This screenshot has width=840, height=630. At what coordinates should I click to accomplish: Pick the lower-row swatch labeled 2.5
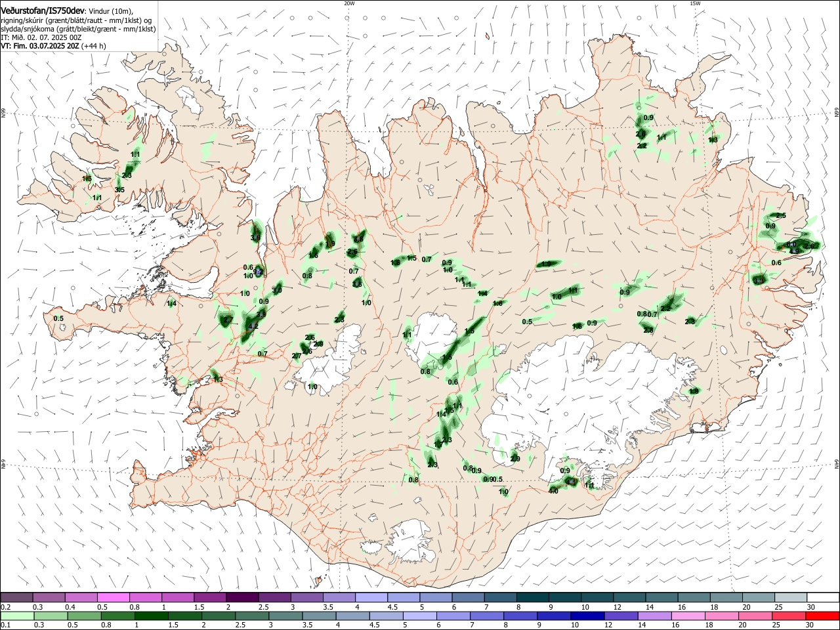pyautogui.click(x=251, y=616)
